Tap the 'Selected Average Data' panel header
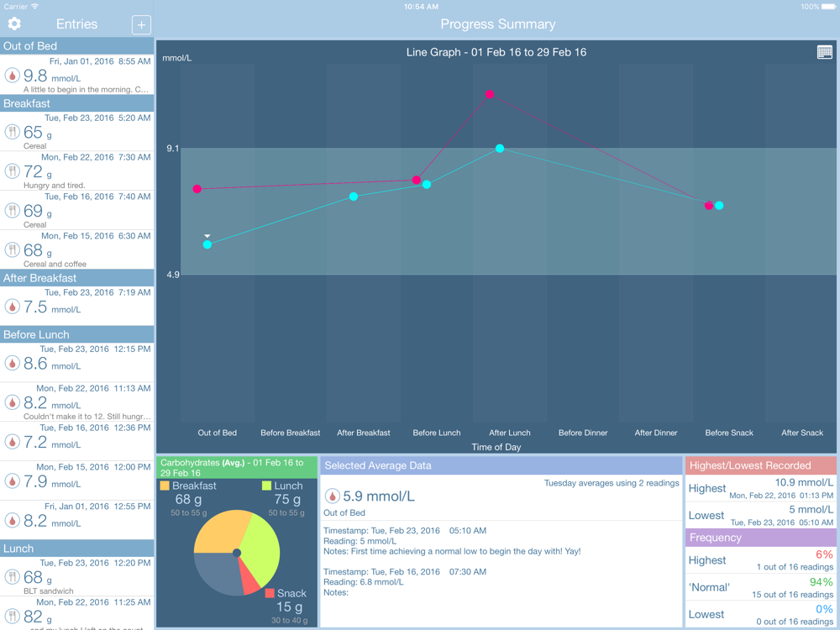Screen dimensions: 840x630 click(x=501, y=465)
